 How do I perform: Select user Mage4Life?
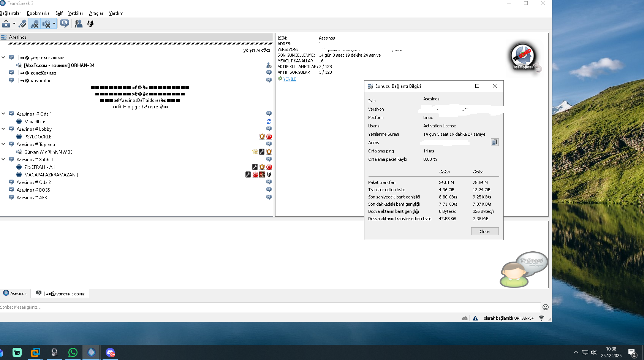pyautogui.click(x=35, y=122)
